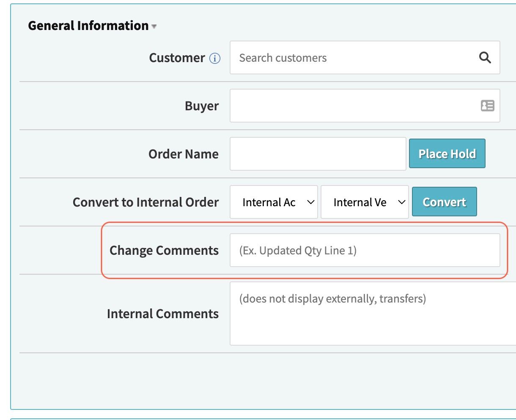Focus the Change Comments input field
516x420 pixels.
click(x=365, y=251)
